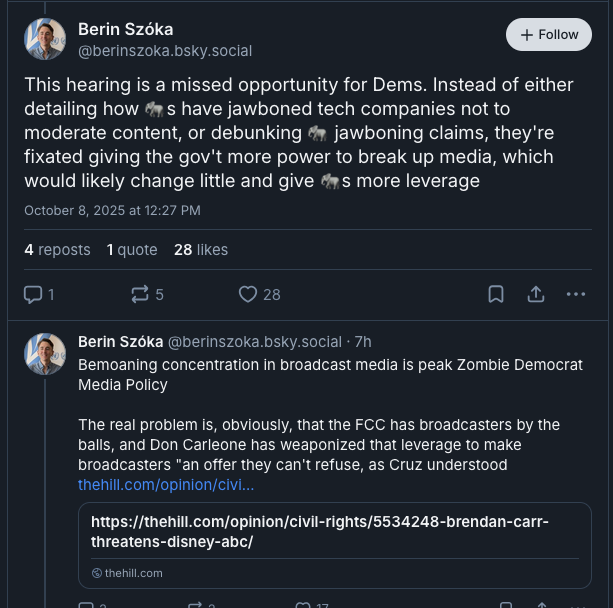The width and height of the screenshot is (613, 608).
Task: Bookmark the main post
Action: tap(496, 294)
